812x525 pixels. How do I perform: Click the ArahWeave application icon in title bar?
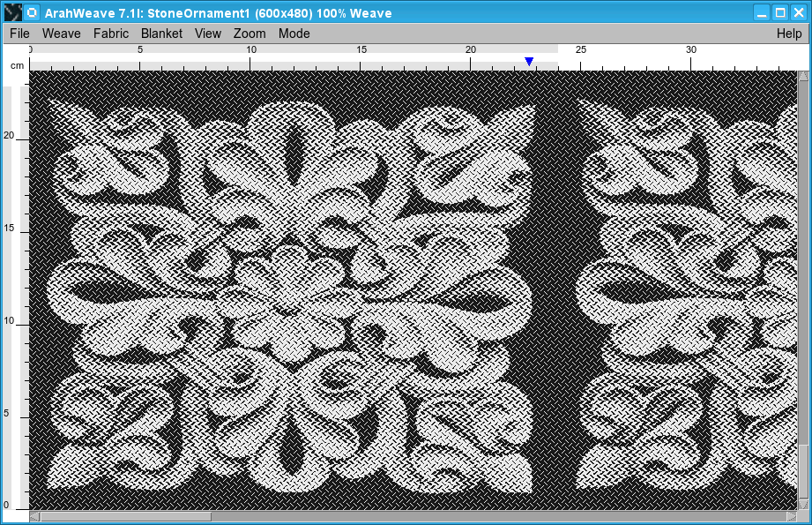tap(13, 12)
